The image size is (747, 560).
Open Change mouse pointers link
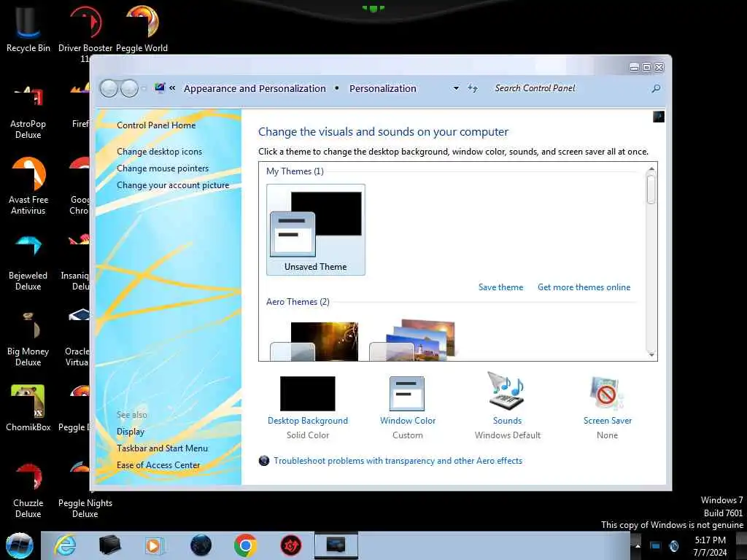coord(163,168)
